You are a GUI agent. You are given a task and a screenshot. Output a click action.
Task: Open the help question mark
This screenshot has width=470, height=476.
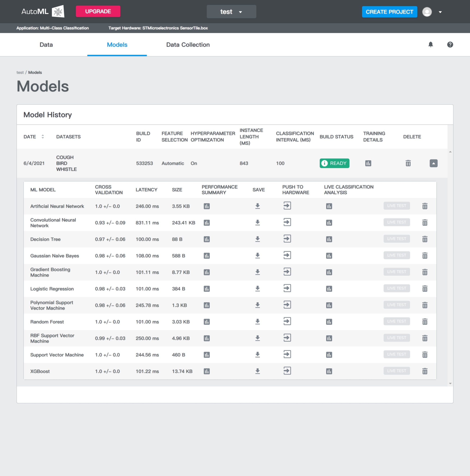click(x=450, y=45)
